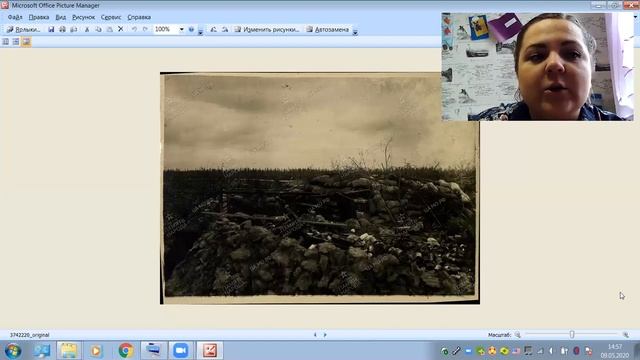Screen dimensions: 640x360
Task: Go to next picture arrow
Action: pos(325,335)
